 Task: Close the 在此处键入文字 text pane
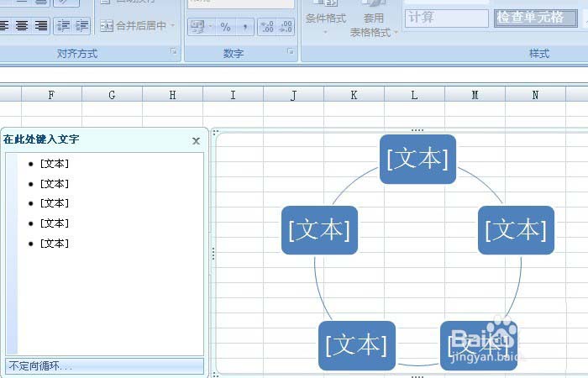pos(196,141)
